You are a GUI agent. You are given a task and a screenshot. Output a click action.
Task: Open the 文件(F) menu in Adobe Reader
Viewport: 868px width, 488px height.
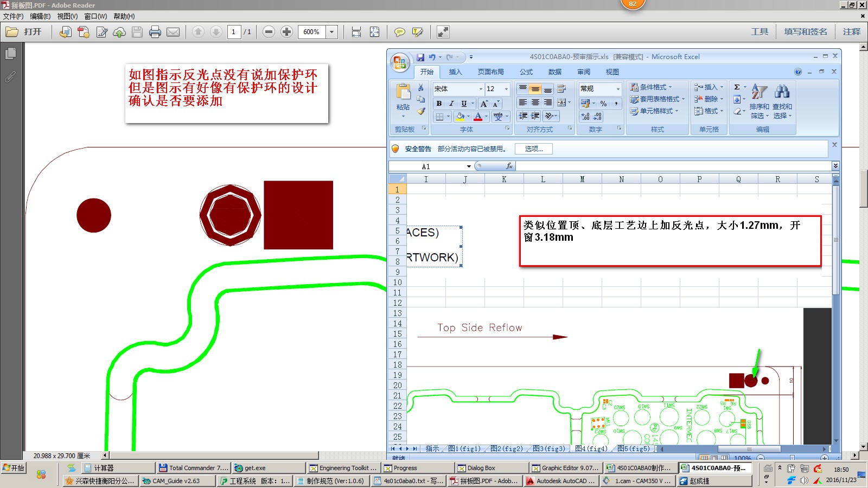pos(14,16)
